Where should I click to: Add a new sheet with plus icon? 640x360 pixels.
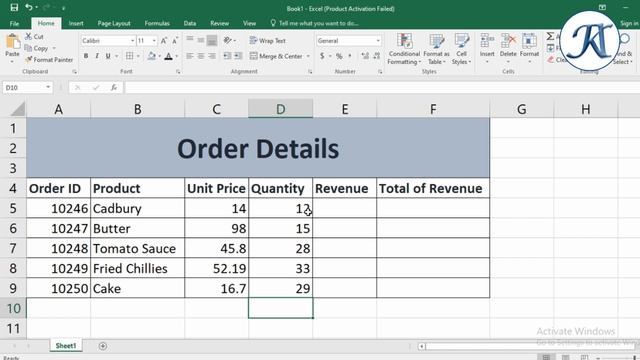tap(103, 346)
